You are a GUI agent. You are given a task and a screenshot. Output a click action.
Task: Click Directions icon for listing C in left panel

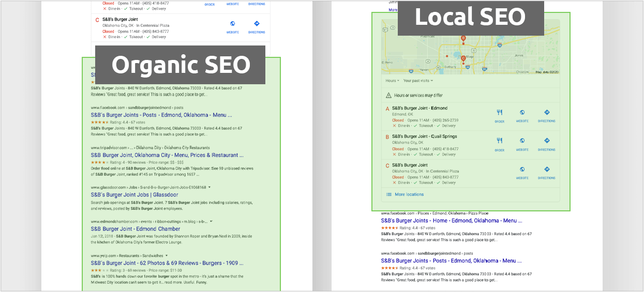(x=257, y=23)
